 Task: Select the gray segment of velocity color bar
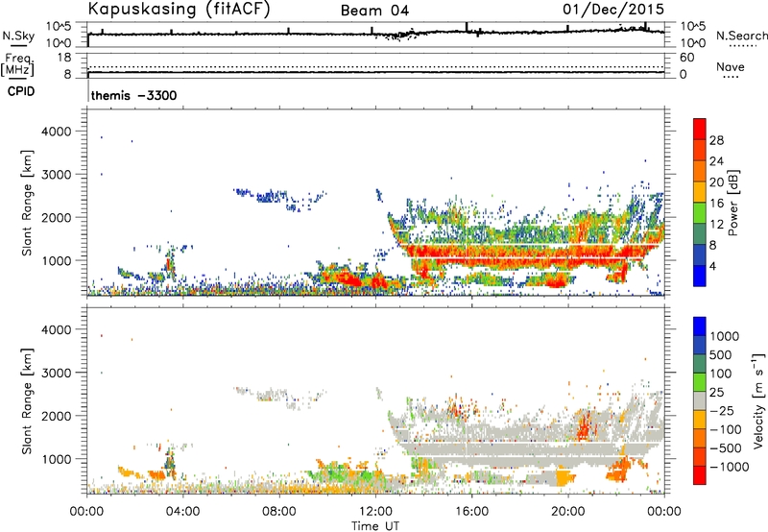point(700,400)
